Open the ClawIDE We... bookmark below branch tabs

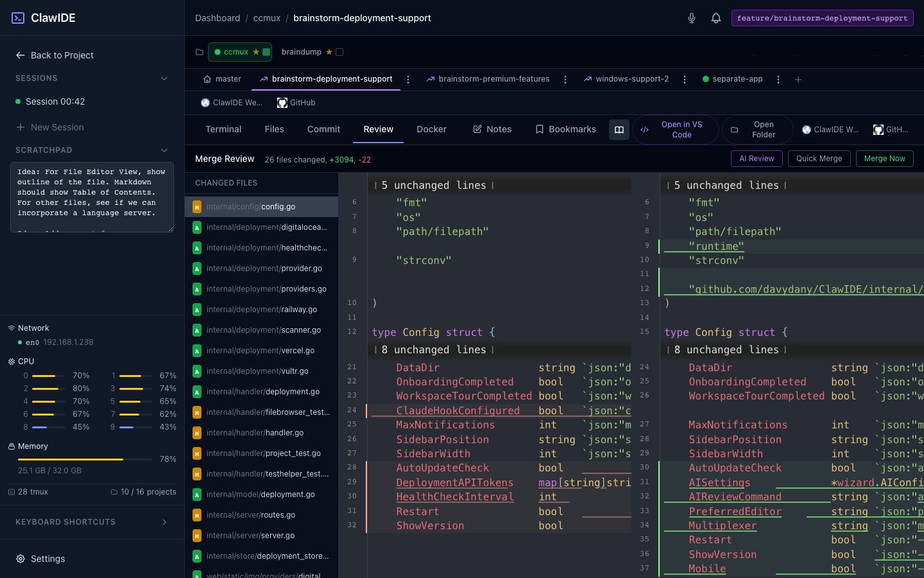[231, 103]
